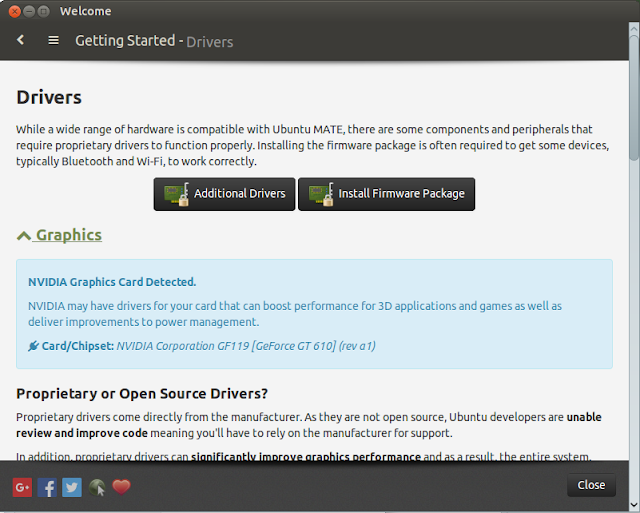Open the hamburger menu icon
Image resolution: width=640 pixels, height=513 pixels.
pyautogui.click(x=53, y=40)
